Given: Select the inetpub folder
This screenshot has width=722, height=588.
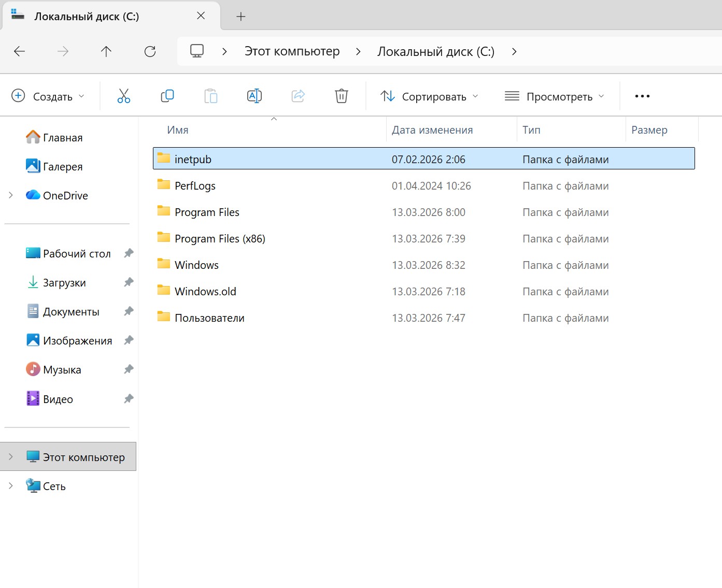Looking at the screenshot, I should click(x=424, y=159).
